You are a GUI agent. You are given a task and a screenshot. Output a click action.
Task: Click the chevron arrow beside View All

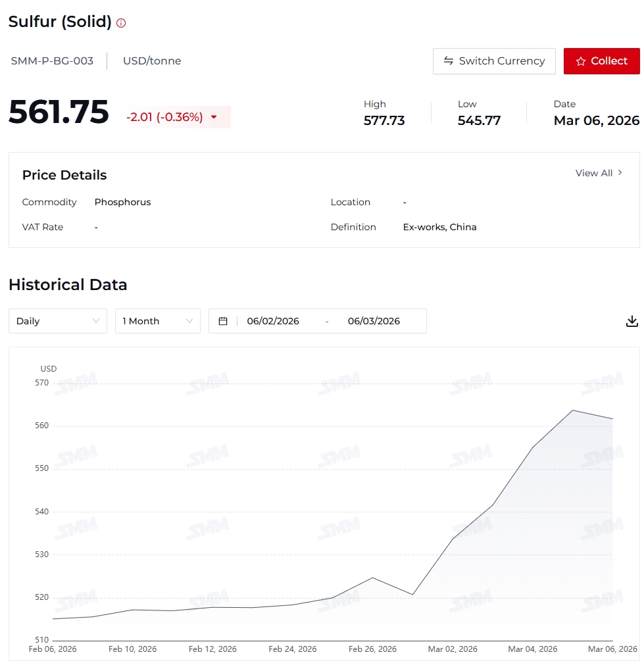coord(620,173)
